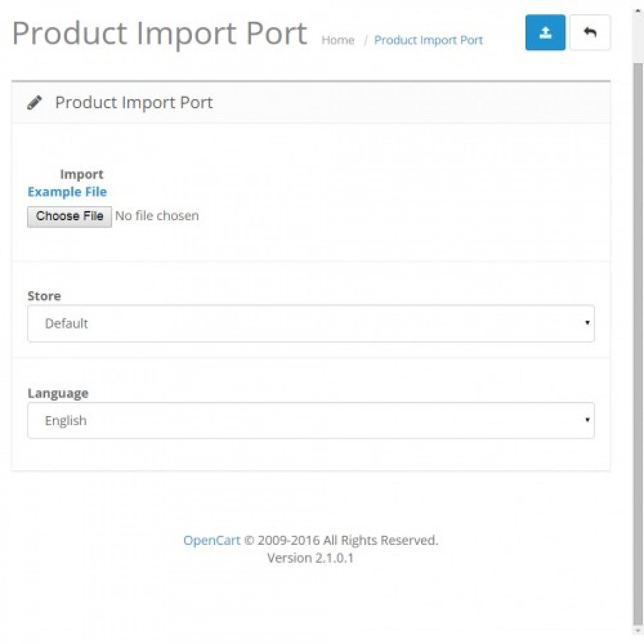Viewport: 644px width, 644px height.
Task: Click the Product Import Port breadcrumb link
Action: coord(428,40)
